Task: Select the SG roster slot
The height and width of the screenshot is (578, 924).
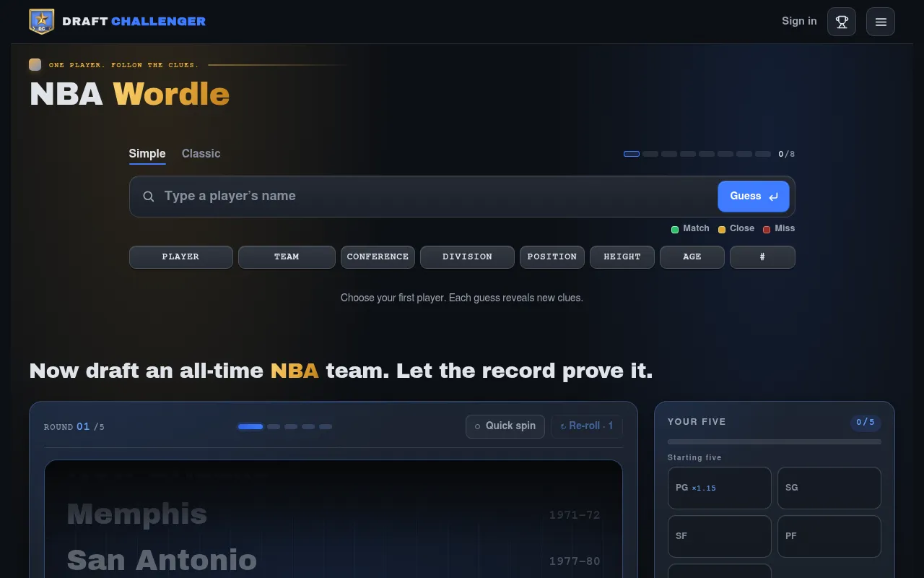Action: 829,488
